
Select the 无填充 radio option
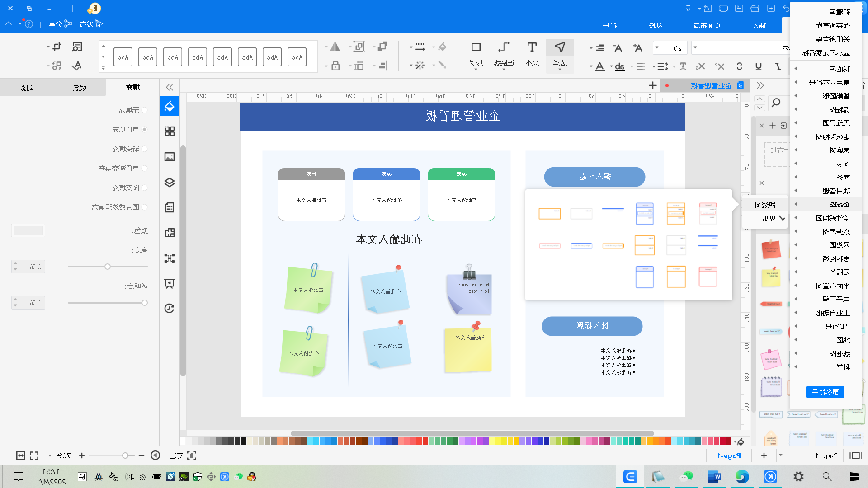(145, 110)
